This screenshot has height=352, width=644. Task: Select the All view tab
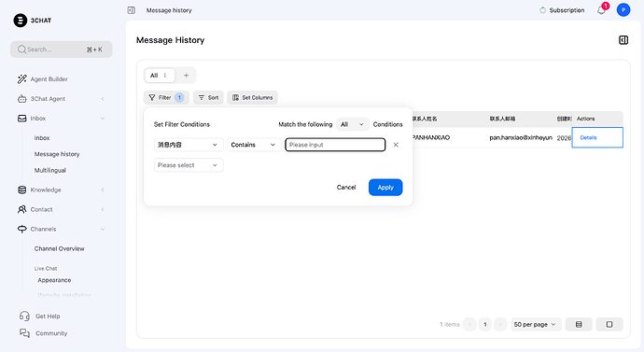pyautogui.click(x=160, y=76)
